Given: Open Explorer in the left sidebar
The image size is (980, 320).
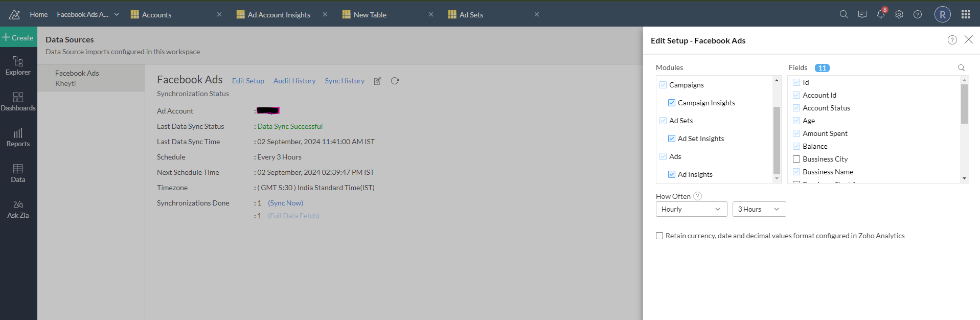Looking at the screenshot, I should click(18, 66).
